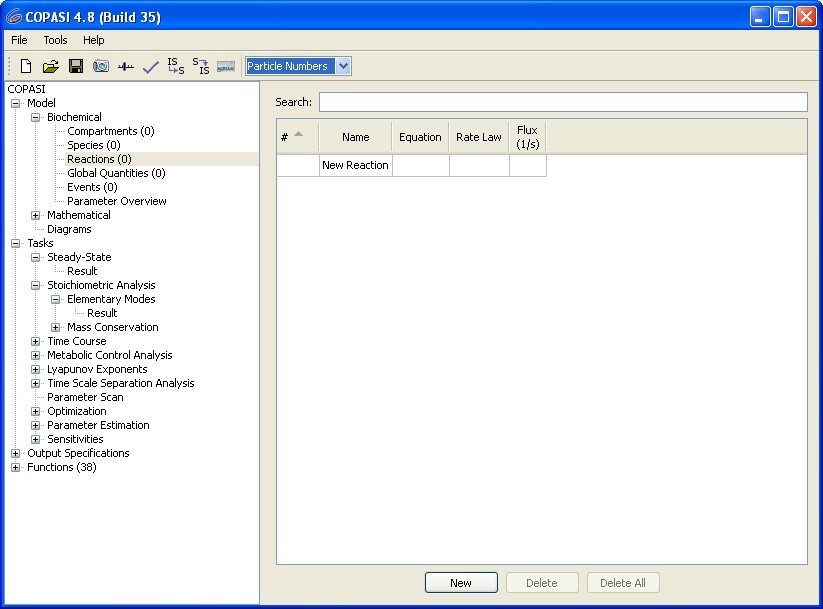Collapse the Biochemical tree node
The image size is (823, 609).
[36, 118]
